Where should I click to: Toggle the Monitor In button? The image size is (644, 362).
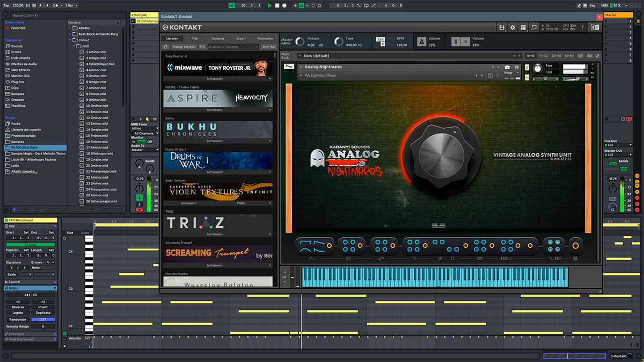[x=134, y=142]
